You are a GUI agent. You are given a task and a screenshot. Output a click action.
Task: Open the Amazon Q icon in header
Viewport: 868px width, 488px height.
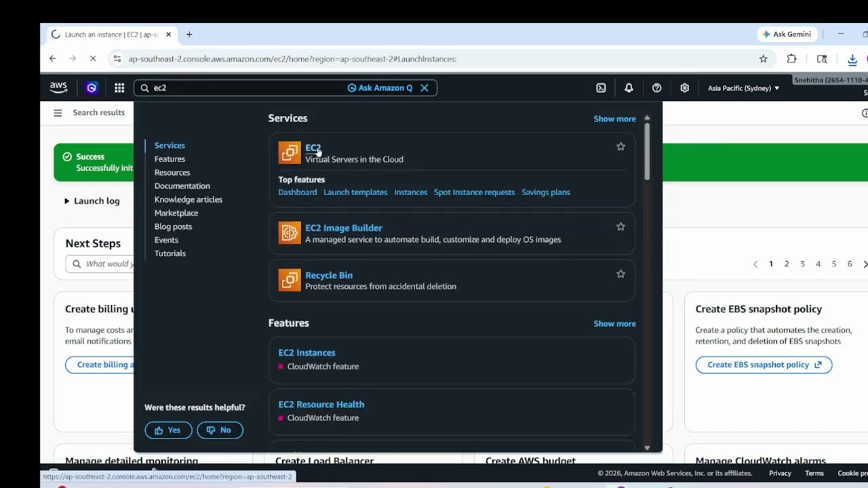pos(92,87)
